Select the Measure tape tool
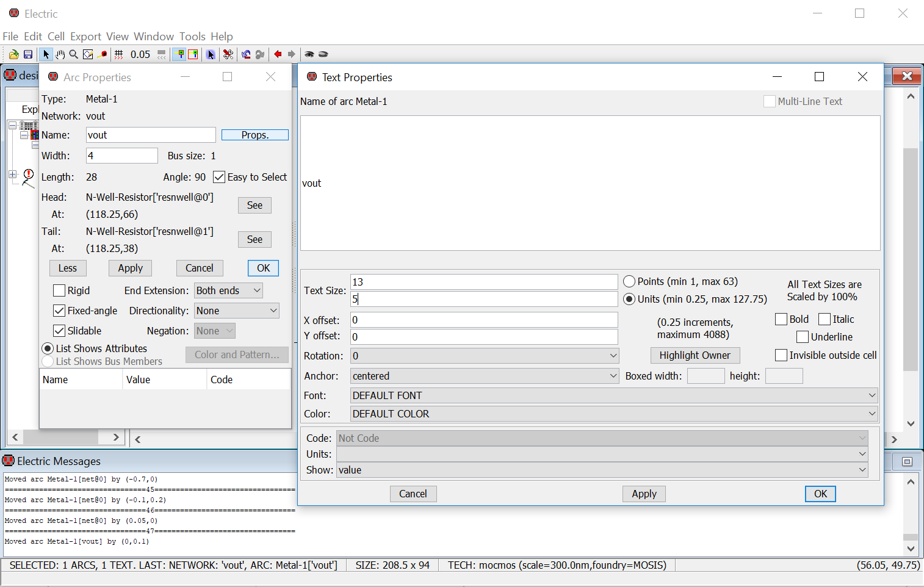Viewport: 924px width, 587px height. 103,54
